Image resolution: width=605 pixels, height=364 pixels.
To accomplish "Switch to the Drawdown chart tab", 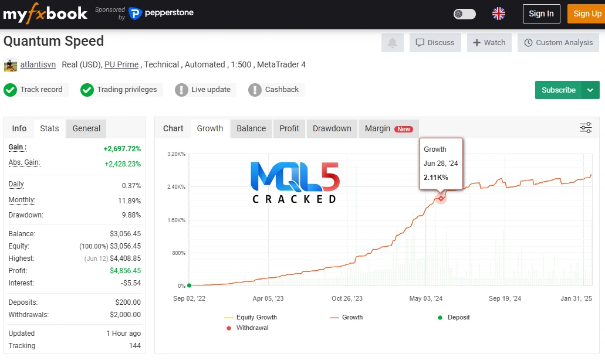I will (332, 128).
